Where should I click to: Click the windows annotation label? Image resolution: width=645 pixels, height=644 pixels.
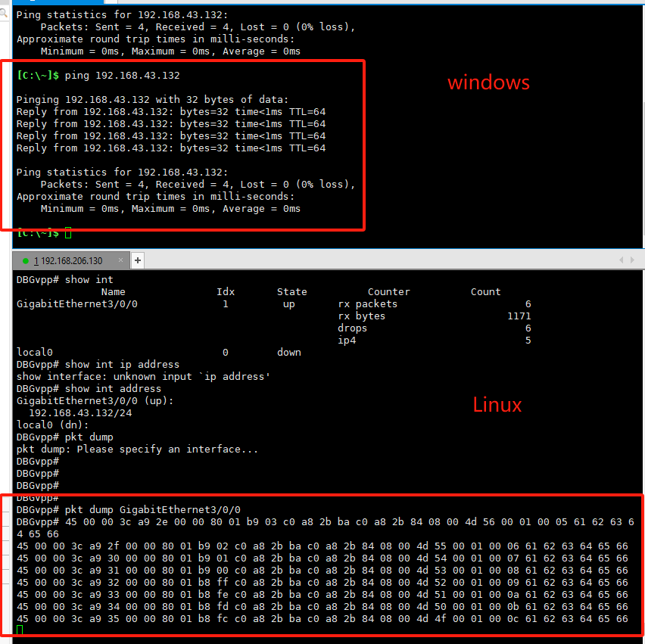pos(488,82)
